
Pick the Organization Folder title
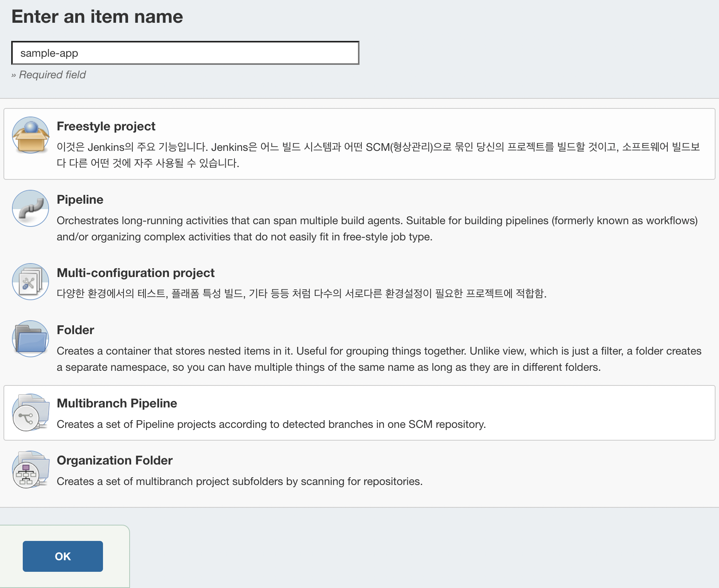coord(115,460)
